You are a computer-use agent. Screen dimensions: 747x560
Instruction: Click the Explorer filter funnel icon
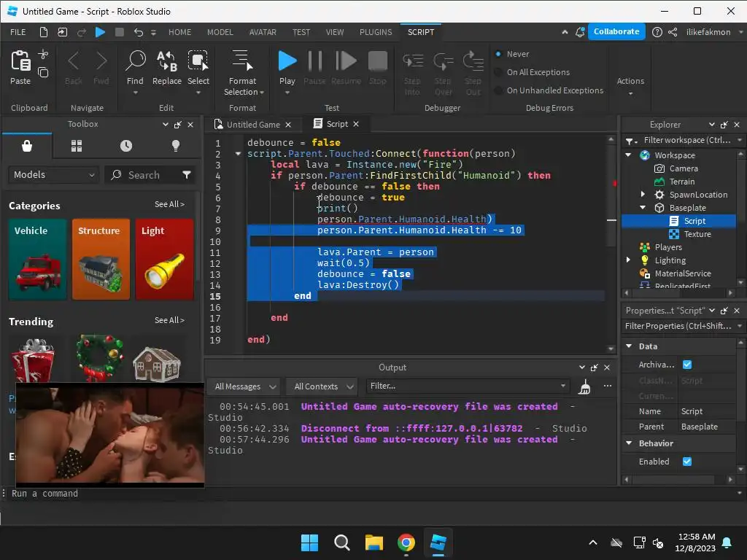click(x=631, y=141)
